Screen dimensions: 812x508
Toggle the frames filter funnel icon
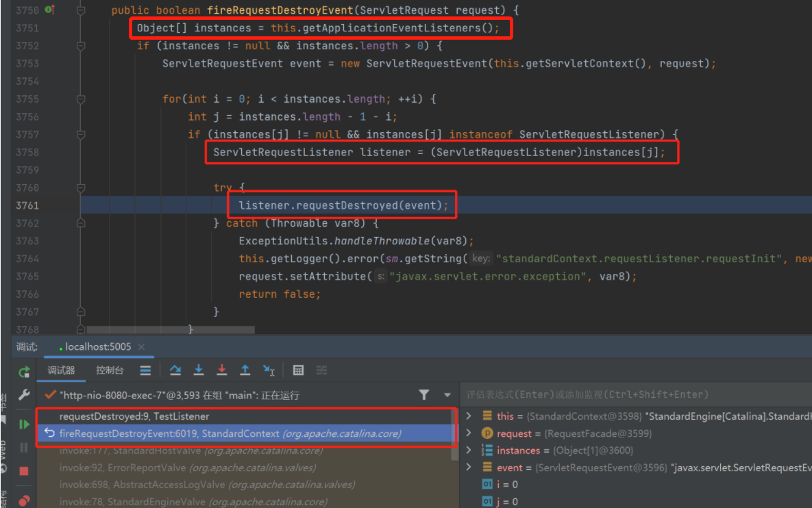tap(424, 395)
